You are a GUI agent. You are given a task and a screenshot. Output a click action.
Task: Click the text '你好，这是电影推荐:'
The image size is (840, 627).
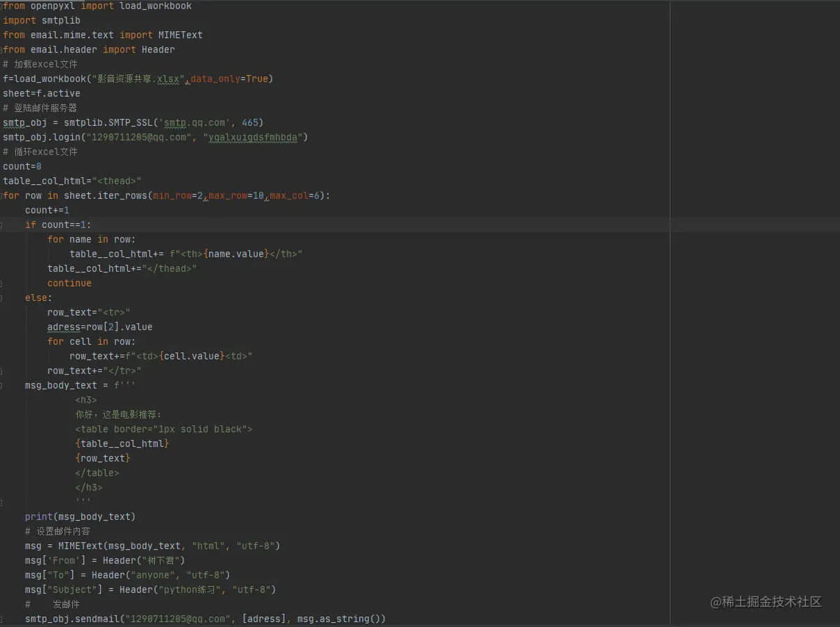point(118,414)
